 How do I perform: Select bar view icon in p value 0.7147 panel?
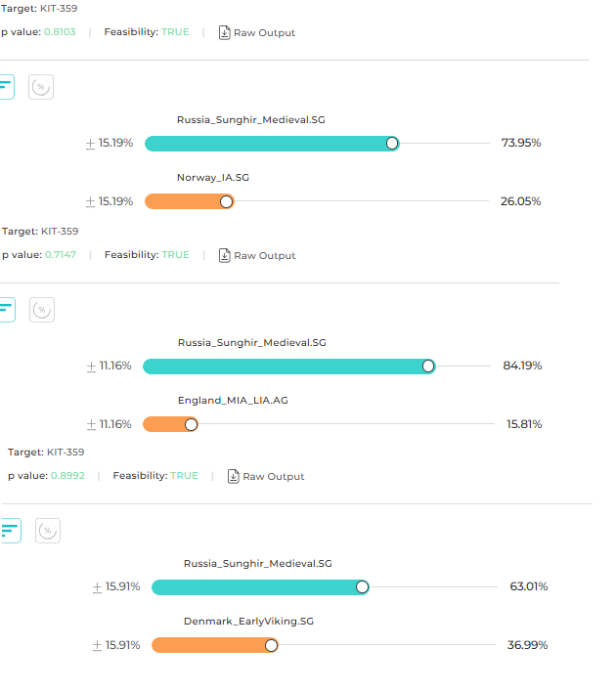[7, 310]
